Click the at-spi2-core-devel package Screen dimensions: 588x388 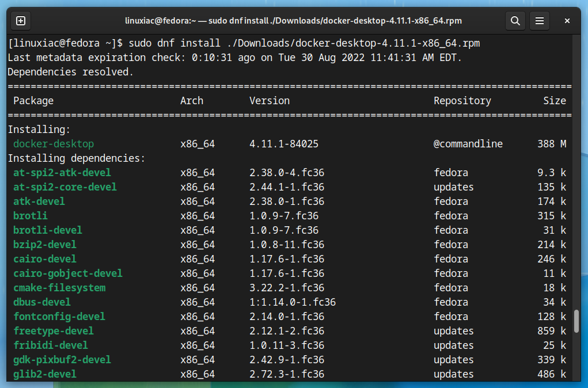click(x=65, y=187)
